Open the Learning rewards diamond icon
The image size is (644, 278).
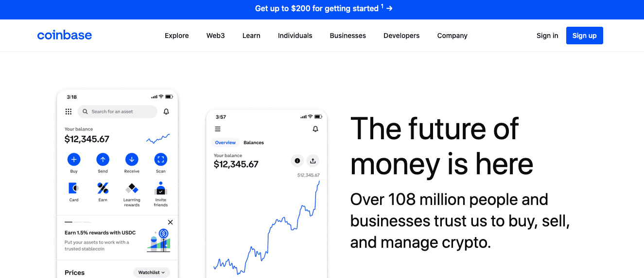coord(132,188)
